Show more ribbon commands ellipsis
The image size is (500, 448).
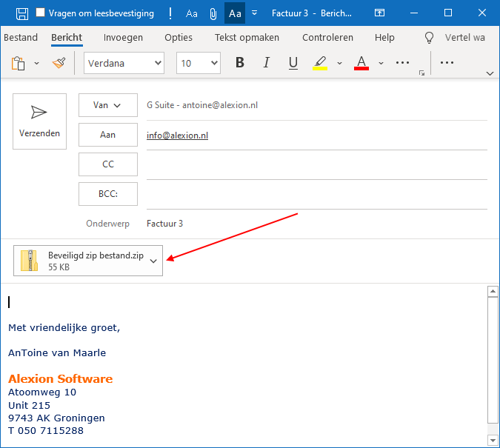coord(447,62)
